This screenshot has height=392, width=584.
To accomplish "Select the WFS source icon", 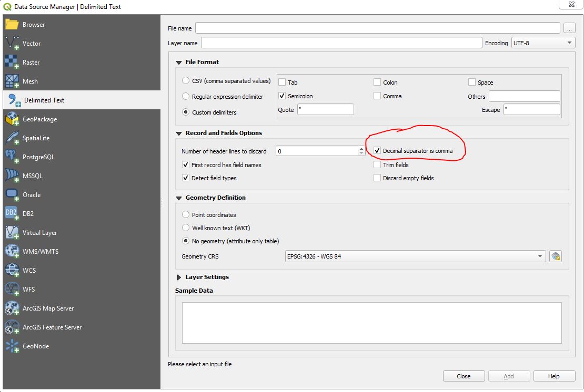I will point(12,289).
